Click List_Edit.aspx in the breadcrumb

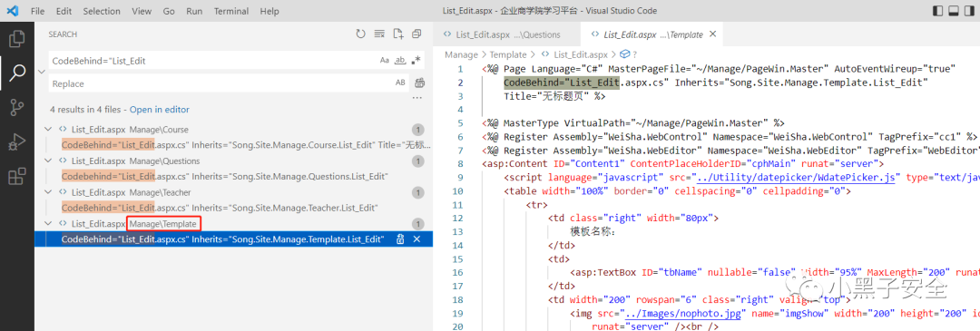coord(581,55)
